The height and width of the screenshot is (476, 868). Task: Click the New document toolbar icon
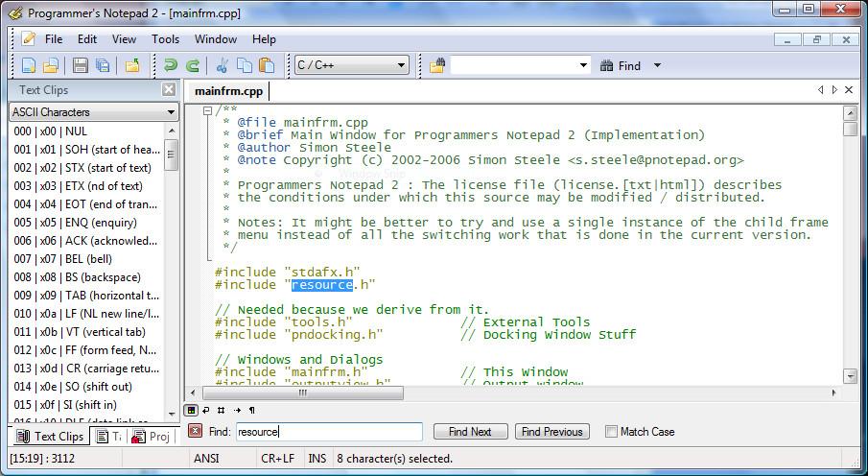click(x=28, y=65)
